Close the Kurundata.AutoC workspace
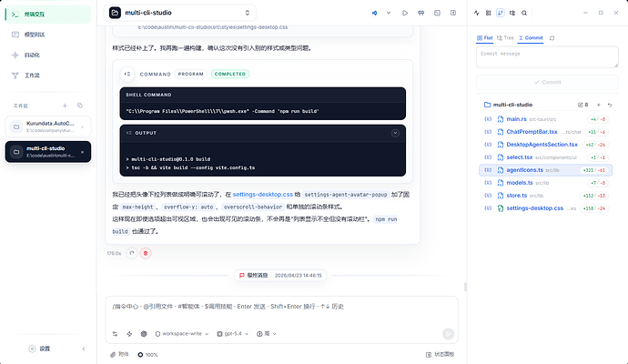Image resolution: width=628 pixels, height=364 pixels. [82, 126]
